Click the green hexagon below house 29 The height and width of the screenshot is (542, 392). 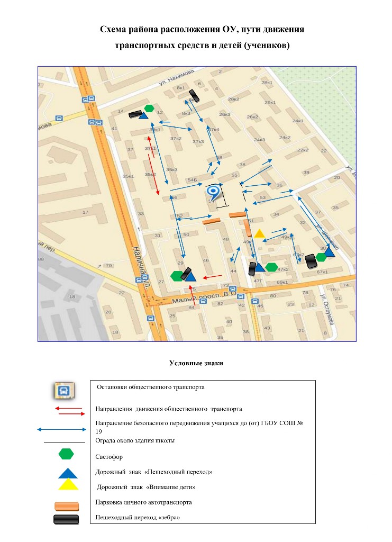click(177, 276)
